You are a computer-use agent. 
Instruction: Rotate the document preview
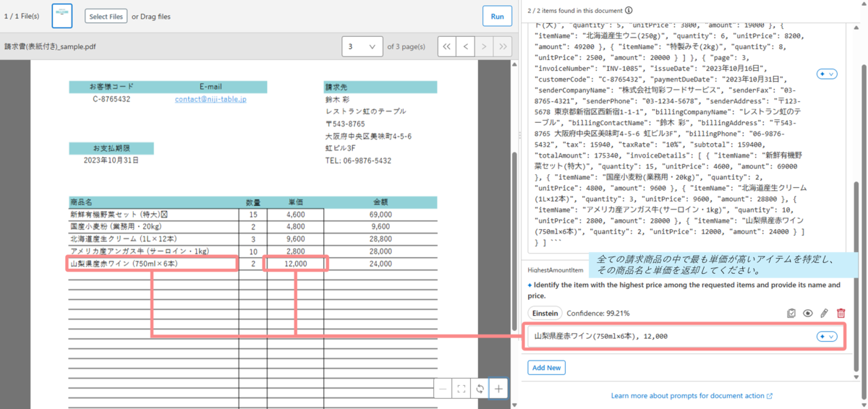tap(480, 389)
